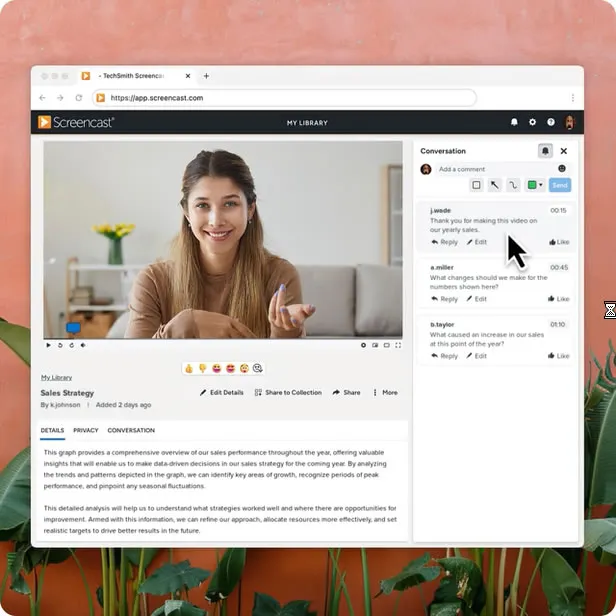Play the Sales Strategy video
The width and height of the screenshot is (616, 616).
(48, 345)
